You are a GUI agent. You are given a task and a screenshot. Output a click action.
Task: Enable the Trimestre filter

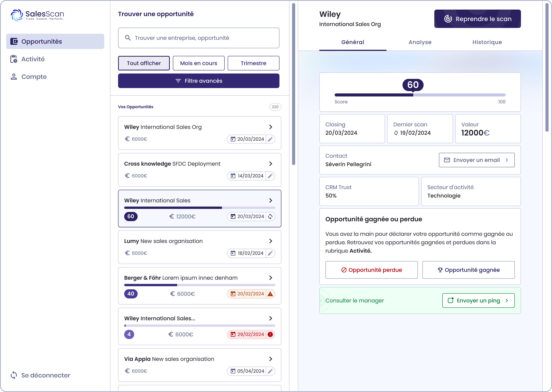tap(253, 63)
